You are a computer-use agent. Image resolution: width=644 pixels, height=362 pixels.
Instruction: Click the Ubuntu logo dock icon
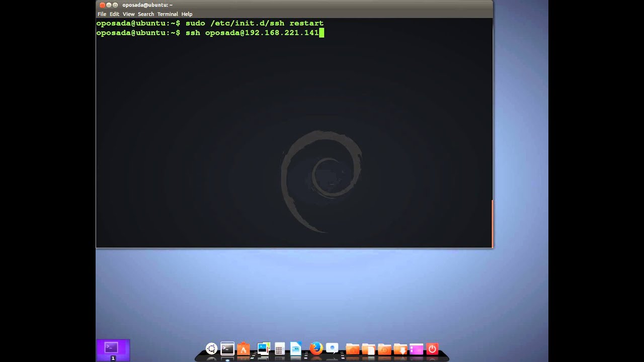pyautogui.click(x=211, y=348)
